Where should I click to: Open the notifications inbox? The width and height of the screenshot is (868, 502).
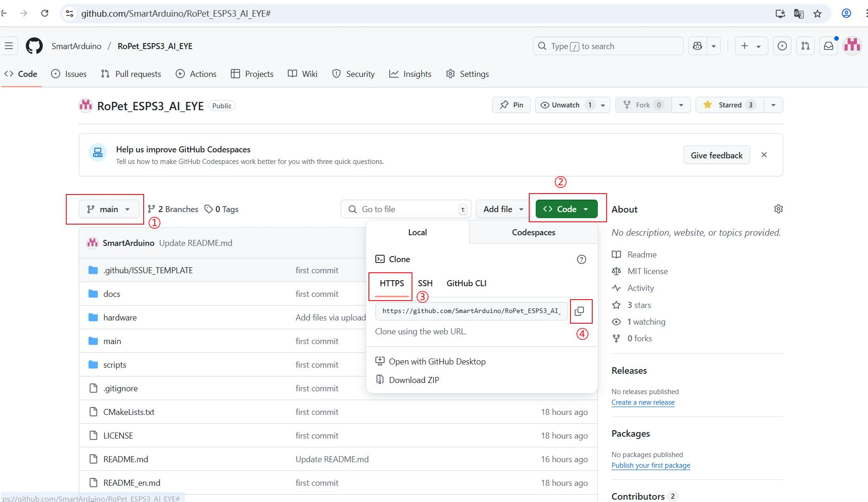coord(829,46)
